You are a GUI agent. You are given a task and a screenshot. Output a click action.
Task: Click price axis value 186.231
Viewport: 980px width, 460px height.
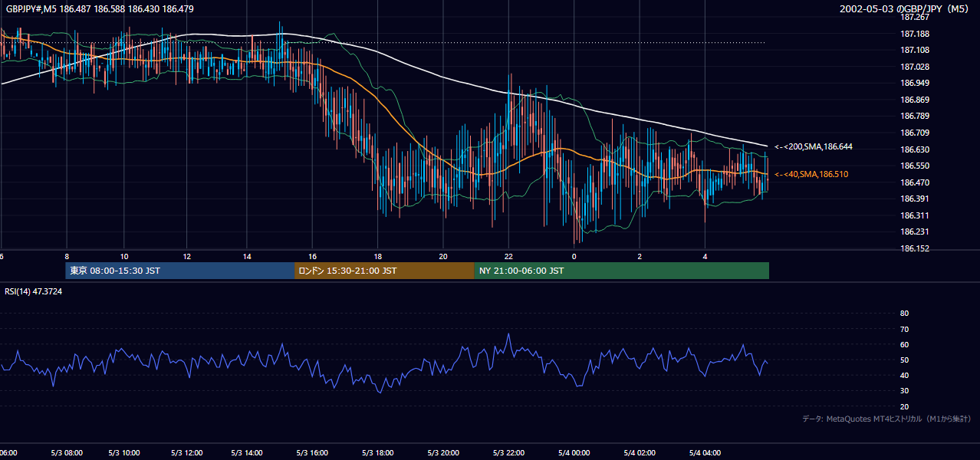pos(915,232)
